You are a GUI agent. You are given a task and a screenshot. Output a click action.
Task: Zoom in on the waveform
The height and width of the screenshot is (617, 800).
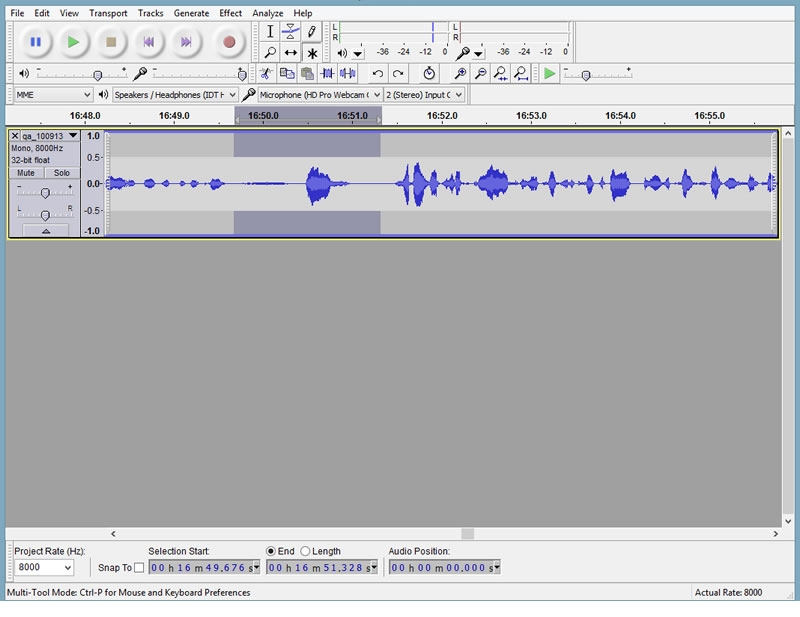pos(460,73)
